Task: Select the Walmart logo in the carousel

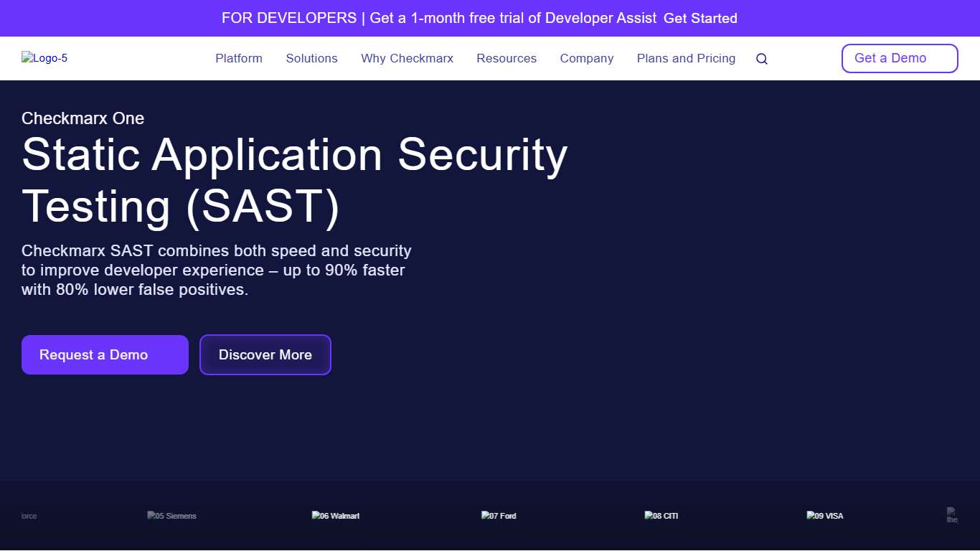Action: [335, 515]
